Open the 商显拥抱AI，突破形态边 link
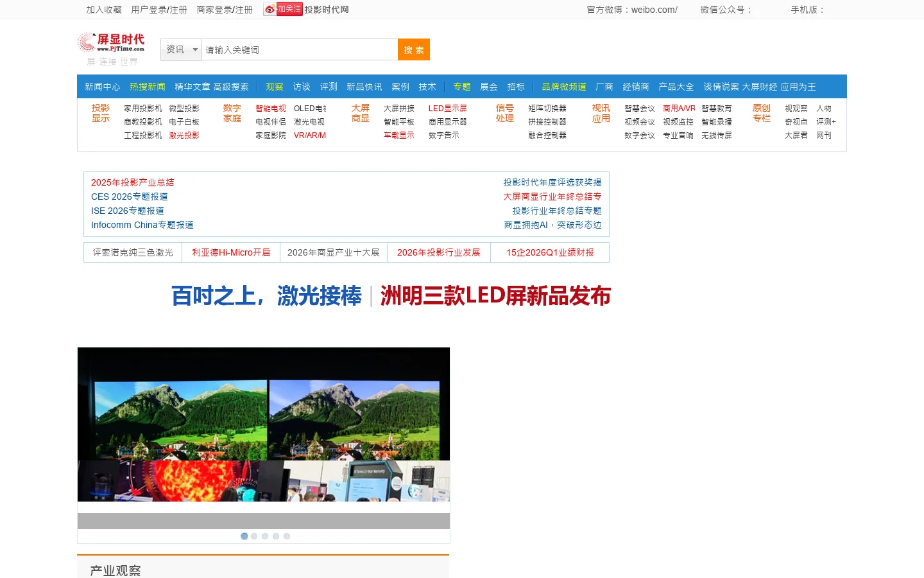This screenshot has height=578, width=924. pyautogui.click(x=552, y=225)
